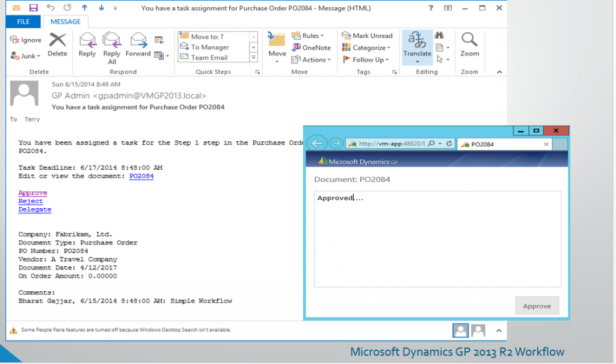Expand the Quick Steps gallery
This screenshot has height=364, width=616.
(x=253, y=57)
